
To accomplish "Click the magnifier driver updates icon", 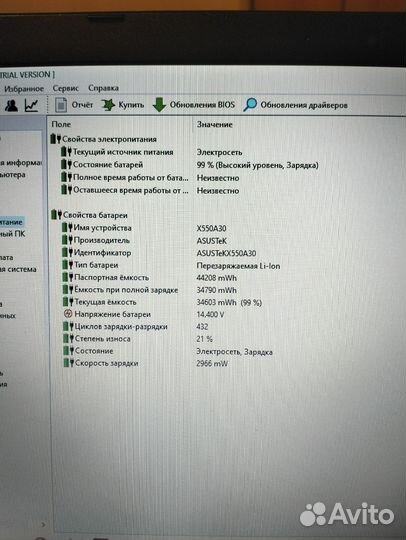I will pos(250,105).
